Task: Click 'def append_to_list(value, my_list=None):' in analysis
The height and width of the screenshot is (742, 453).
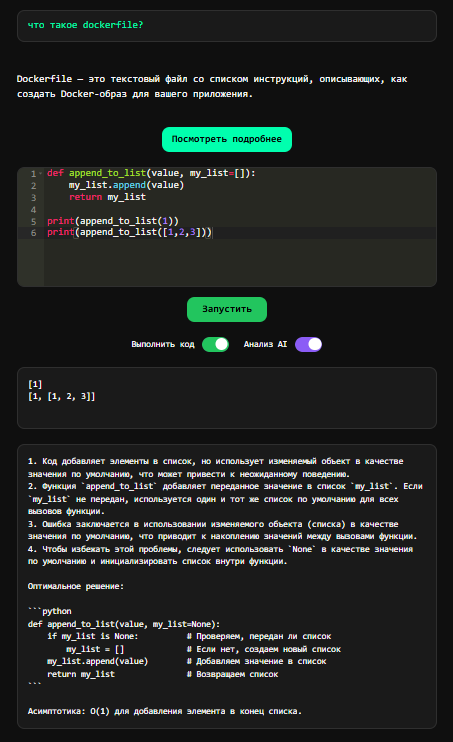Action: [x=124, y=624]
